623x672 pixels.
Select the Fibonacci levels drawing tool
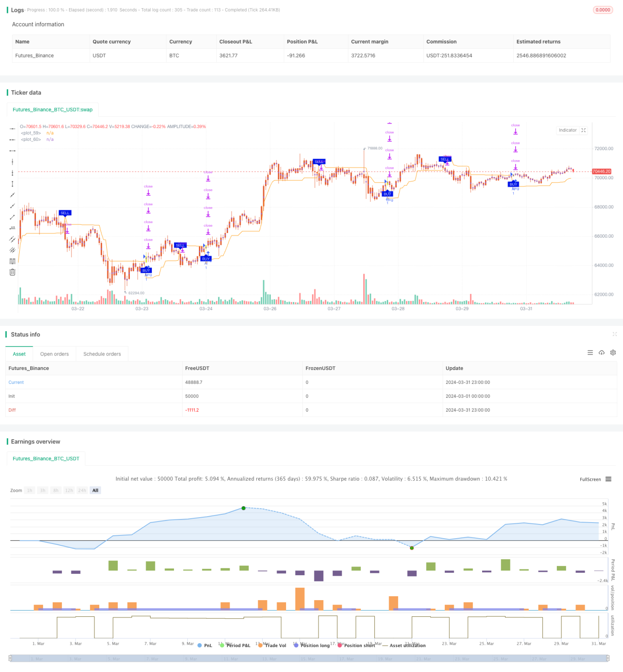[12, 261]
